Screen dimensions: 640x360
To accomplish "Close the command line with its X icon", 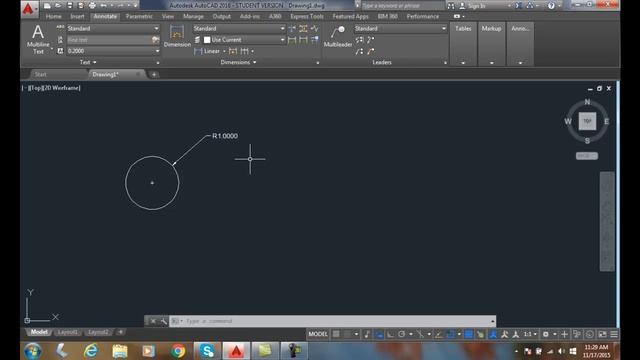I will [x=153, y=321].
